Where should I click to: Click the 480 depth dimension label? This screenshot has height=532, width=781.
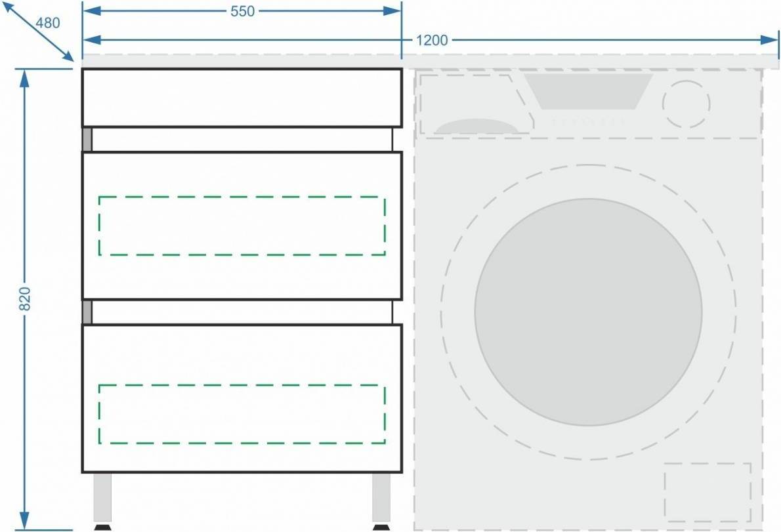coord(47,23)
